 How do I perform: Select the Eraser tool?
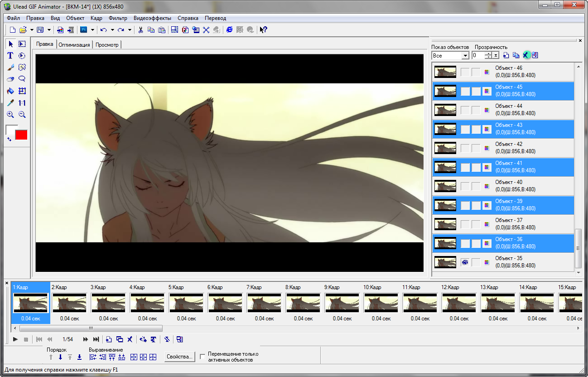pos(10,79)
